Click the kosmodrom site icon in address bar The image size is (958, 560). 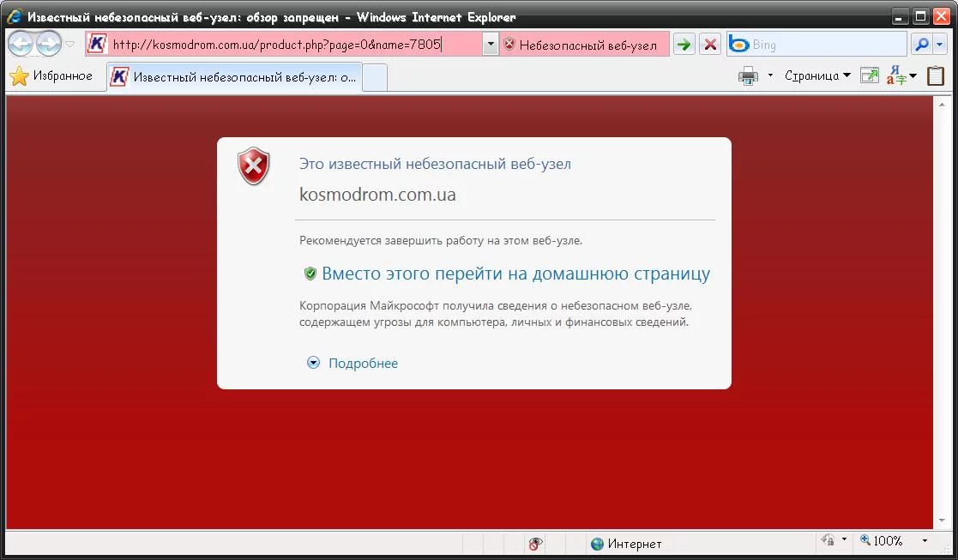click(97, 44)
